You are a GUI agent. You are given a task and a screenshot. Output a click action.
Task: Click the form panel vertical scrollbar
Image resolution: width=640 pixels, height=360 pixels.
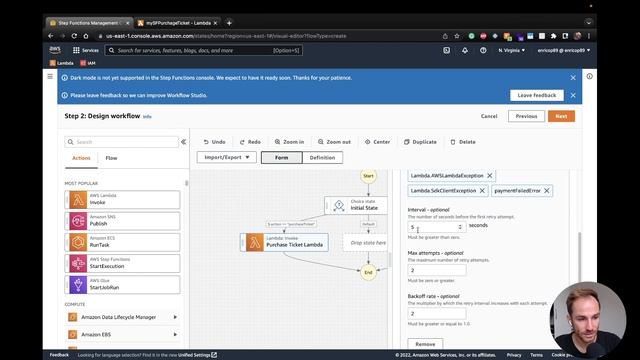(579, 257)
